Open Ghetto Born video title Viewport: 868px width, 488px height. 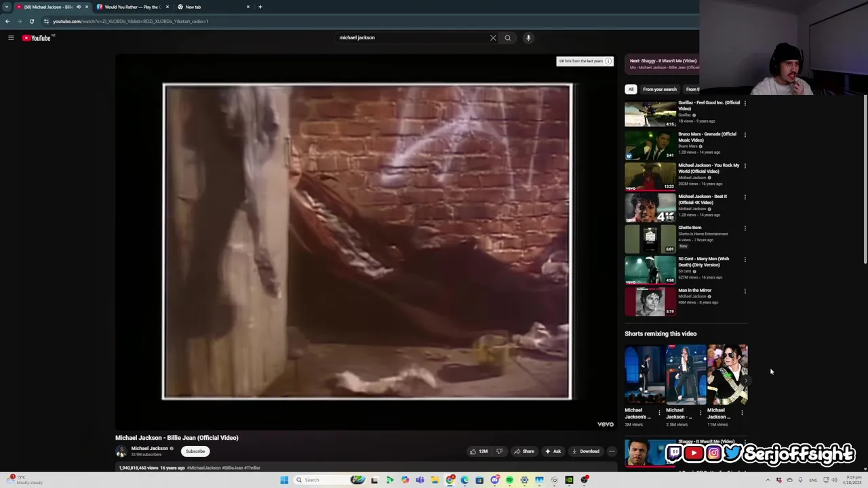[x=690, y=228]
